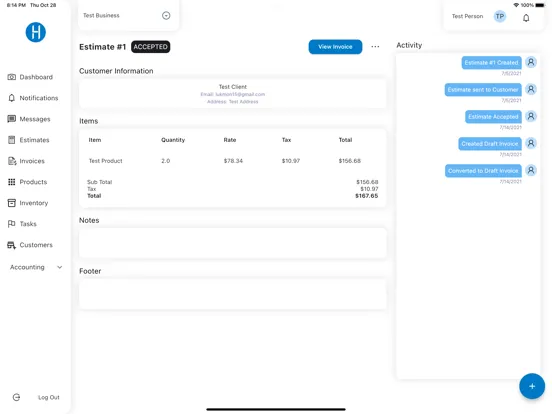Select Estimates in the sidebar

click(x=34, y=140)
